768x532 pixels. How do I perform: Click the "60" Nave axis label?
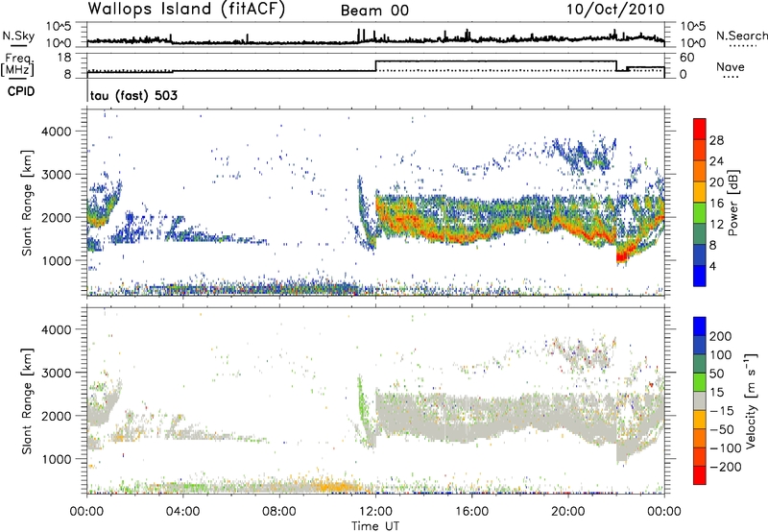[x=687, y=58]
